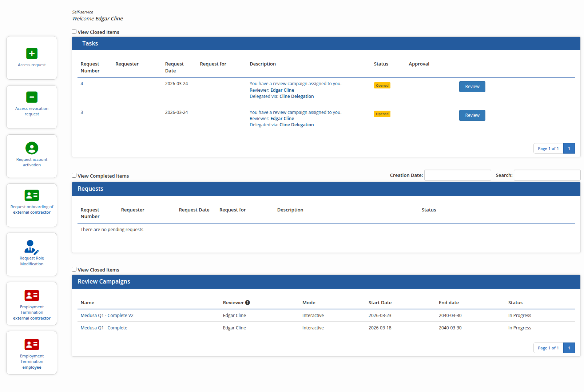Click the Reviewer help question mark icon
The height and width of the screenshot is (392, 584).
pyautogui.click(x=248, y=302)
